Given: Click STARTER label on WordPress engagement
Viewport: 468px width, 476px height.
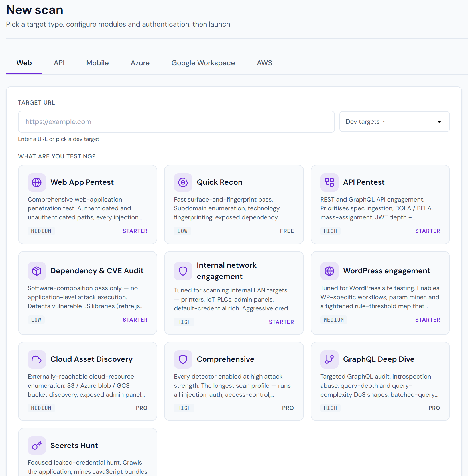Looking at the screenshot, I should pyautogui.click(x=428, y=320).
